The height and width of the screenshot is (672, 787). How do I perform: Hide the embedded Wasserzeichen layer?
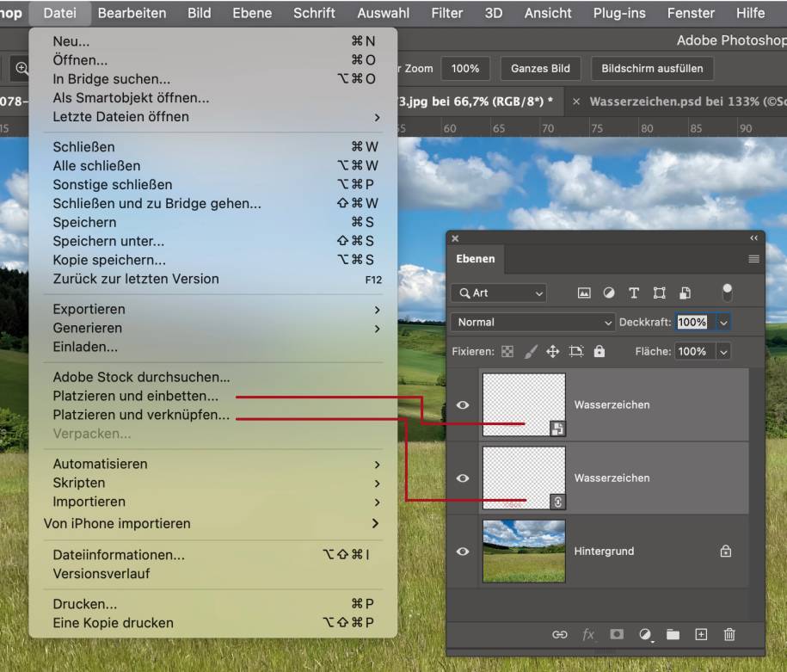click(x=463, y=404)
